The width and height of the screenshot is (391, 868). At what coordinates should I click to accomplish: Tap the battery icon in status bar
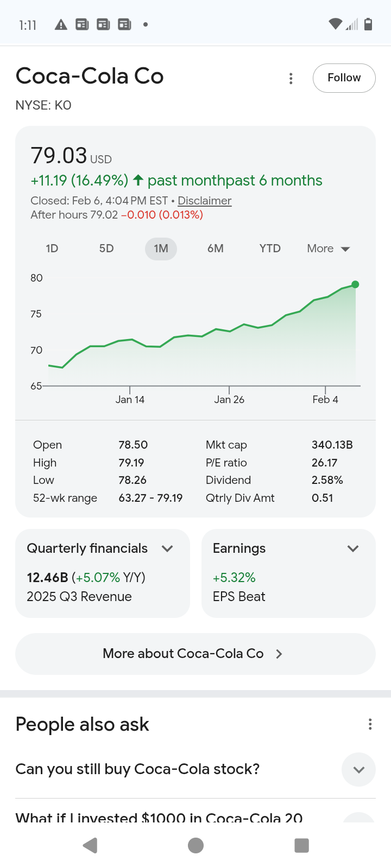click(x=368, y=24)
